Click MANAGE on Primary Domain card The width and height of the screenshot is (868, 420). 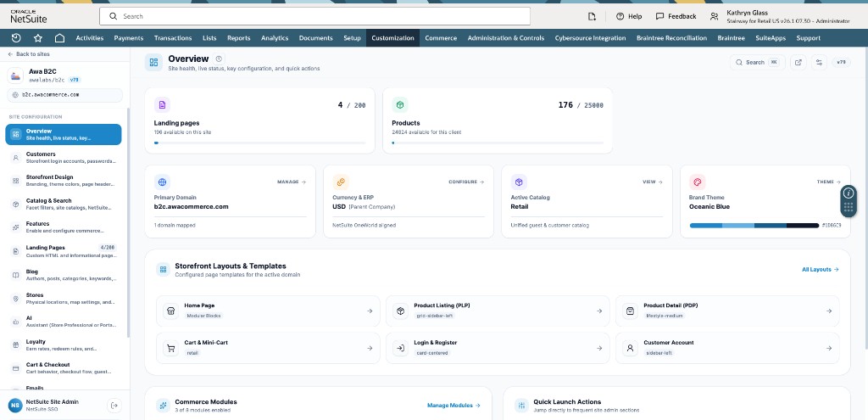[292, 182]
